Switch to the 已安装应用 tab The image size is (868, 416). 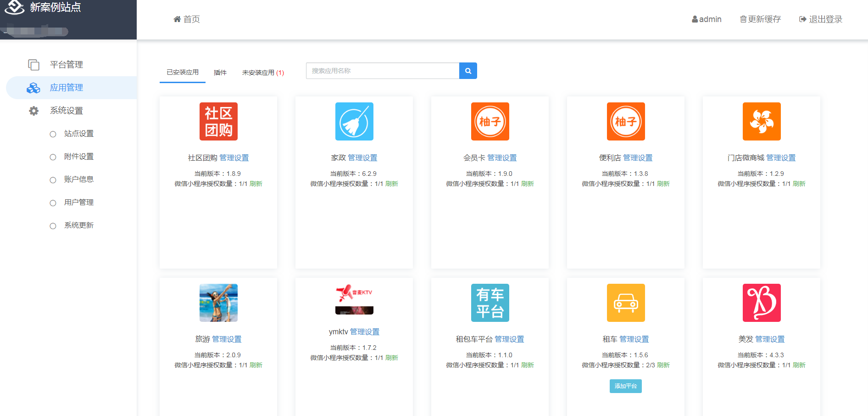(x=183, y=73)
